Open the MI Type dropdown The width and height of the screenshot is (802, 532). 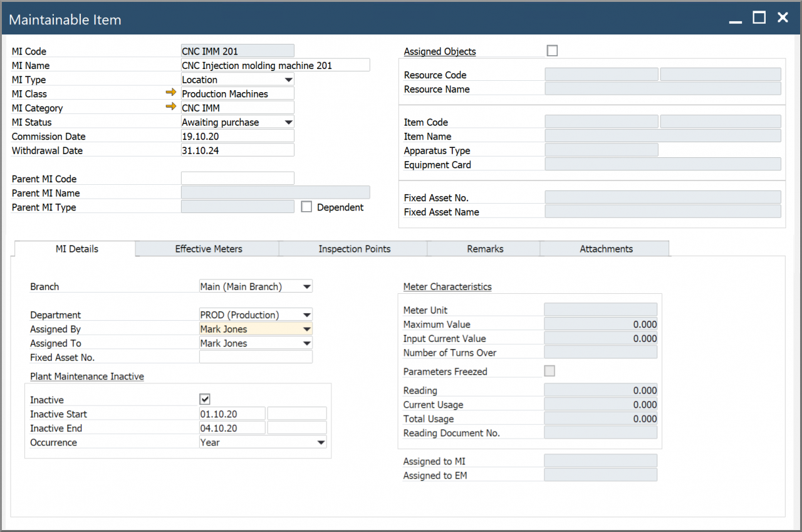[x=288, y=79]
